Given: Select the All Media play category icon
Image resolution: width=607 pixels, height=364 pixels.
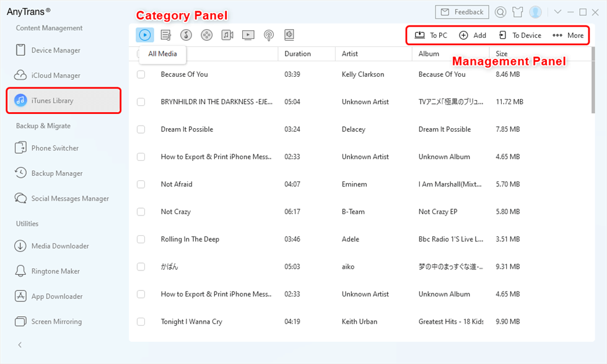Looking at the screenshot, I should (145, 35).
